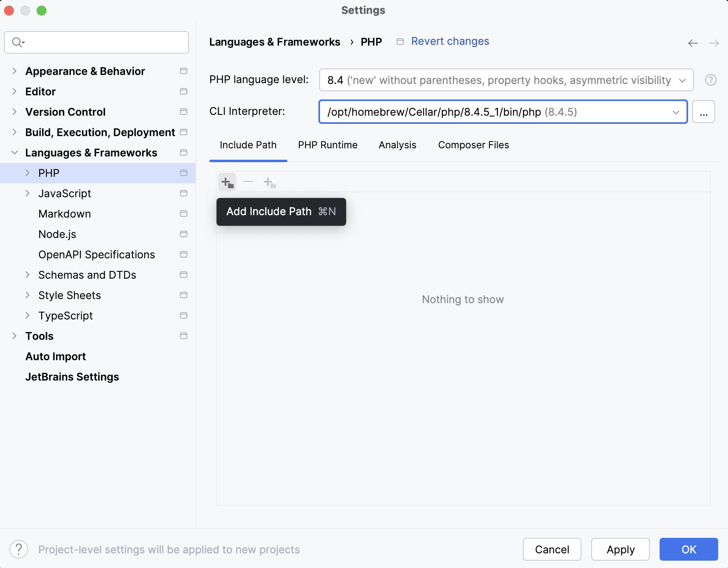
Task: Expand the JavaScript tree item
Action: [28, 193]
